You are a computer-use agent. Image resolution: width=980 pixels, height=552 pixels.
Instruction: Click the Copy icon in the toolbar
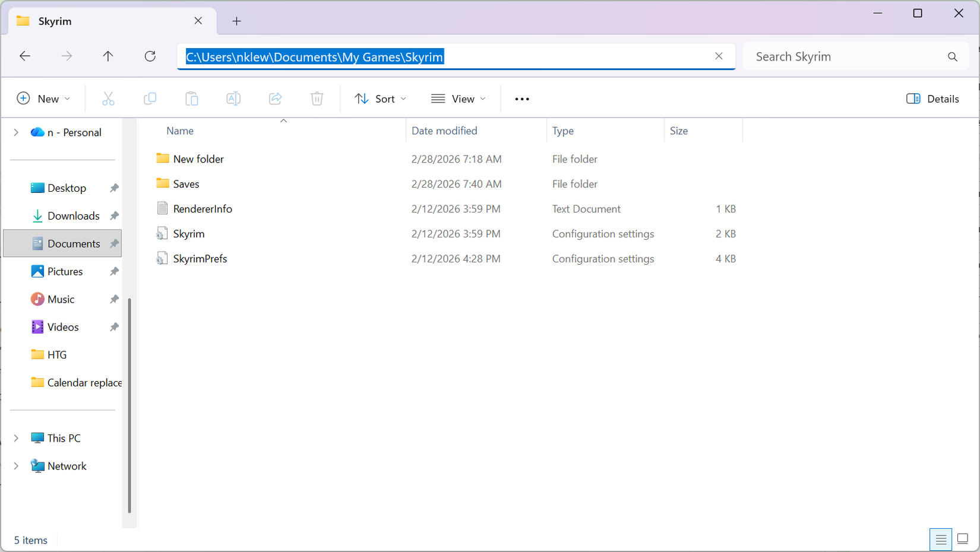click(150, 99)
